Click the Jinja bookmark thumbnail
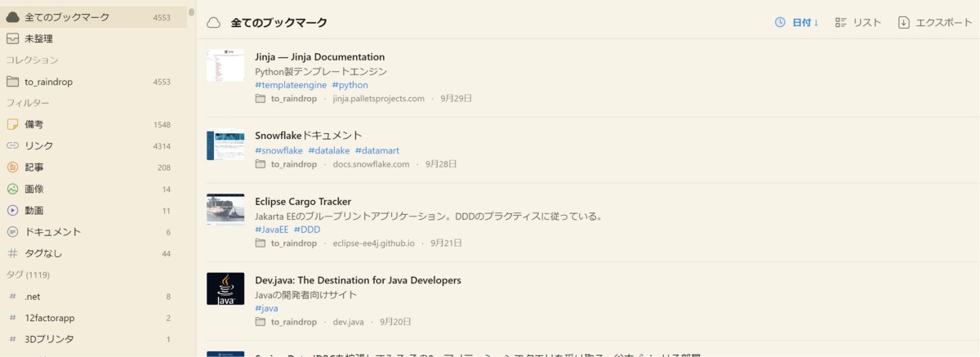The height and width of the screenshot is (357, 980). (225, 65)
